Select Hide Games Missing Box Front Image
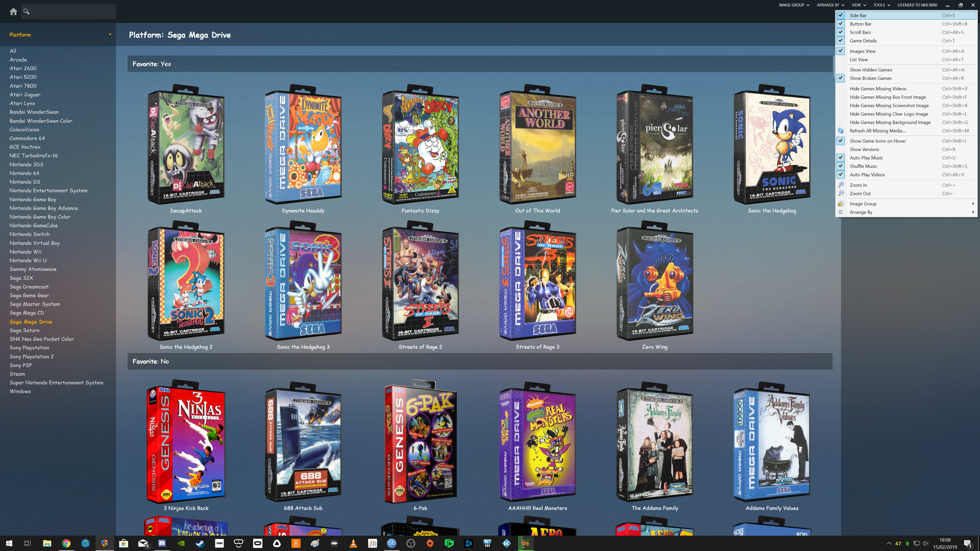Image resolution: width=980 pixels, height=551 pixels. (x=906, y=97)
